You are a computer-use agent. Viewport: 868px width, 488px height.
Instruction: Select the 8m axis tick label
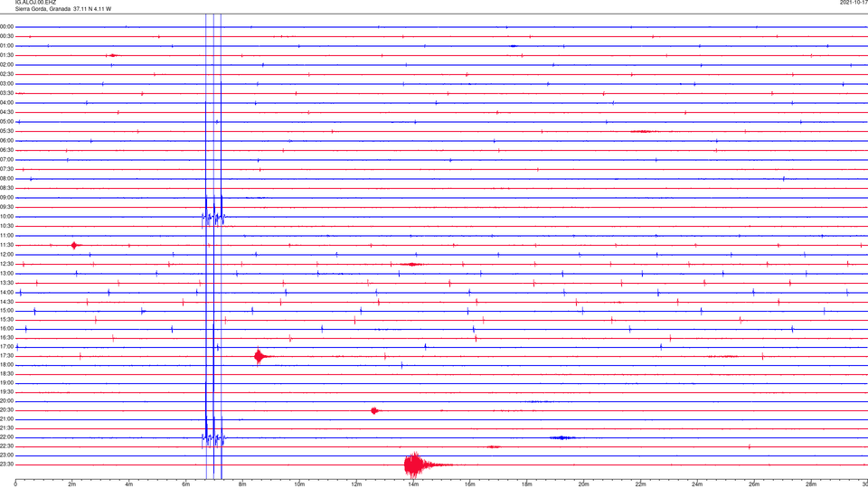point(242,484)
